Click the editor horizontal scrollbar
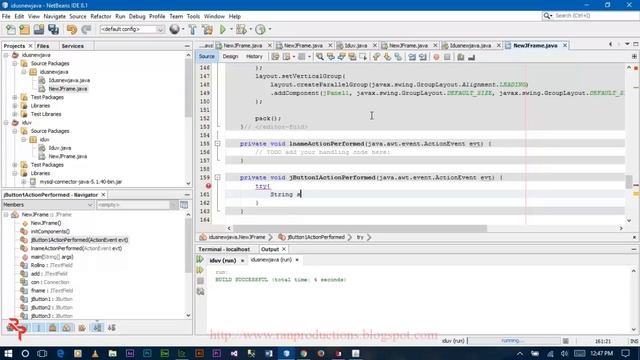 pos(360,228)
